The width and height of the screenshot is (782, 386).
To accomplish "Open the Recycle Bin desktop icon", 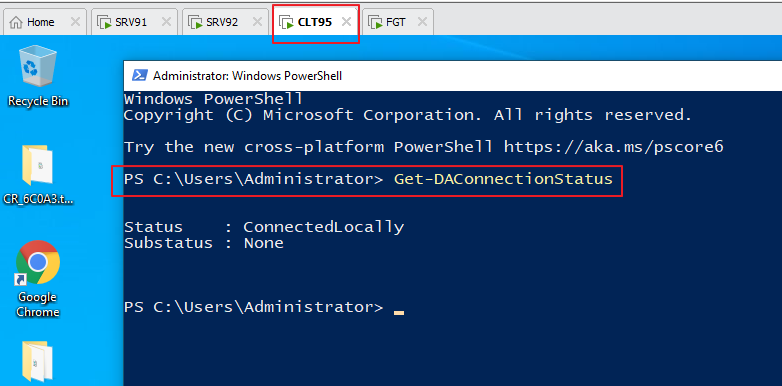I will pyautogui.click(x=38, y=76).
